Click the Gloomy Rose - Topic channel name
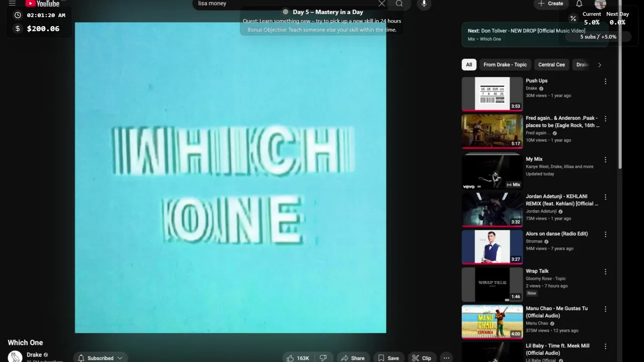The image size is (644, 362). point(546,279)
